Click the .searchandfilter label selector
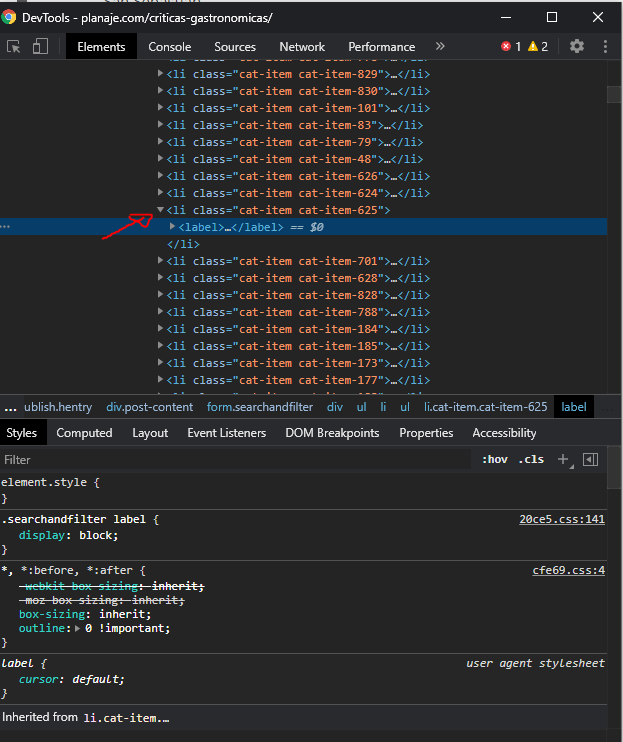The width and height of the screenshot is (623, 742). click(x=74, y=519)
